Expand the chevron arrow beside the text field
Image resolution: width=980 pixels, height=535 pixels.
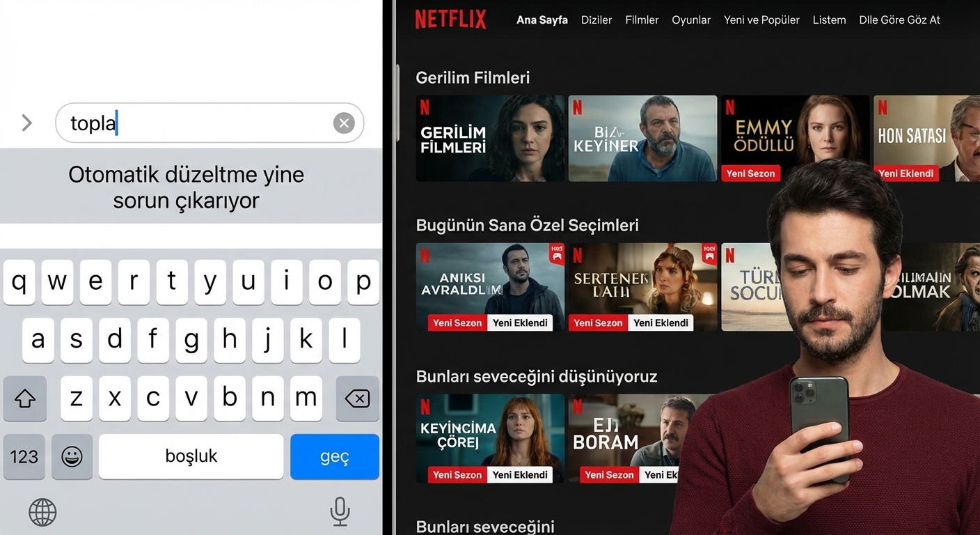click(x=27, y=123)
